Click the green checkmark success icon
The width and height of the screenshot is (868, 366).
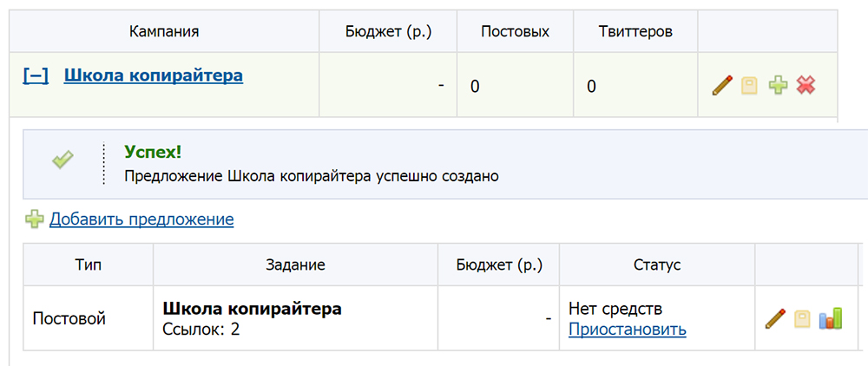click(x=62, y=160)
